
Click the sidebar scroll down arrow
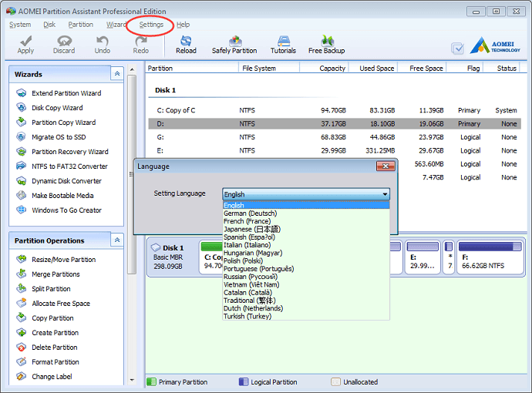pos(133,381)
